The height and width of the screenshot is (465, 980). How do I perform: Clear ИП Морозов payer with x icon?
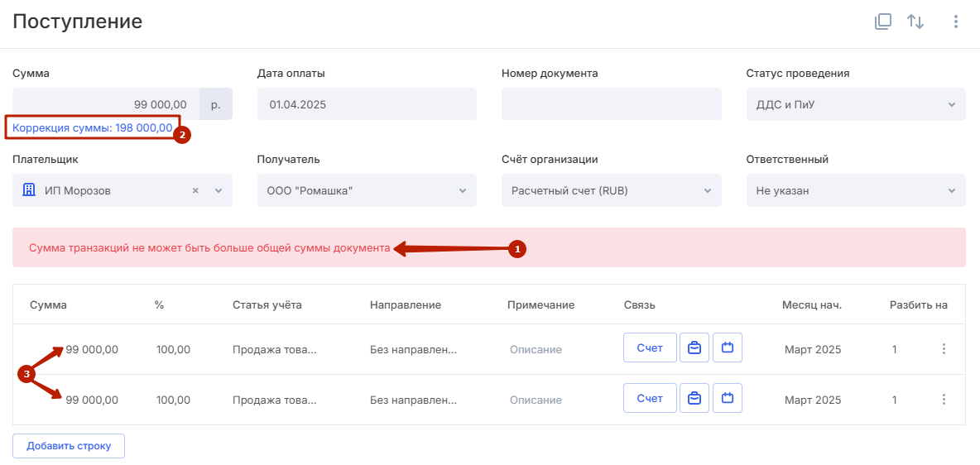(x=195, y=190)
